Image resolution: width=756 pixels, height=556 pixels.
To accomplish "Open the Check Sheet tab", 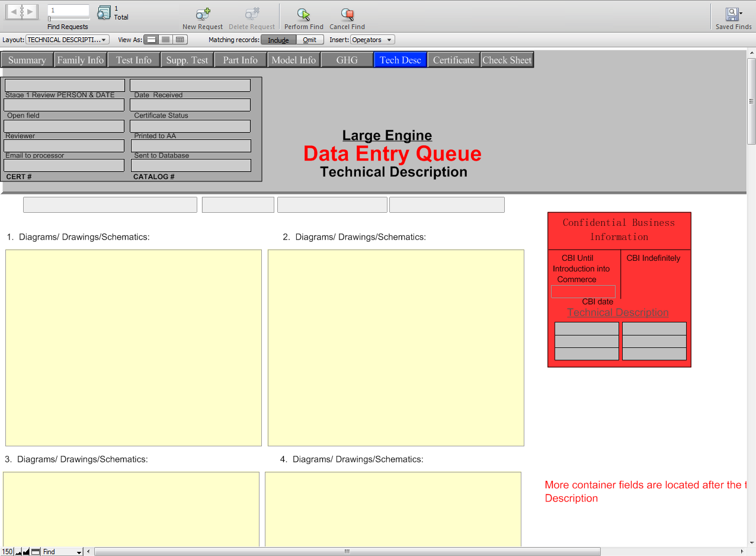I will (507, 60).
